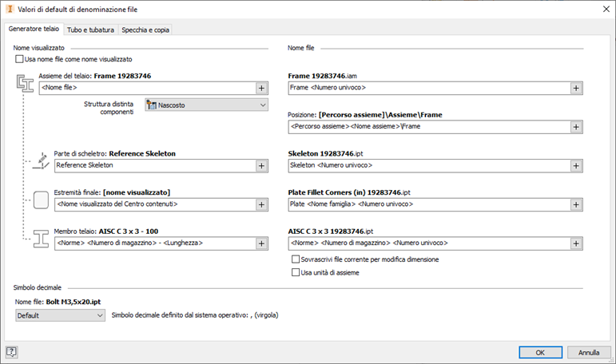The image size is (616, 364).
Task: Open Struttura distinta componenti dropdown
Action: [205, 105]
